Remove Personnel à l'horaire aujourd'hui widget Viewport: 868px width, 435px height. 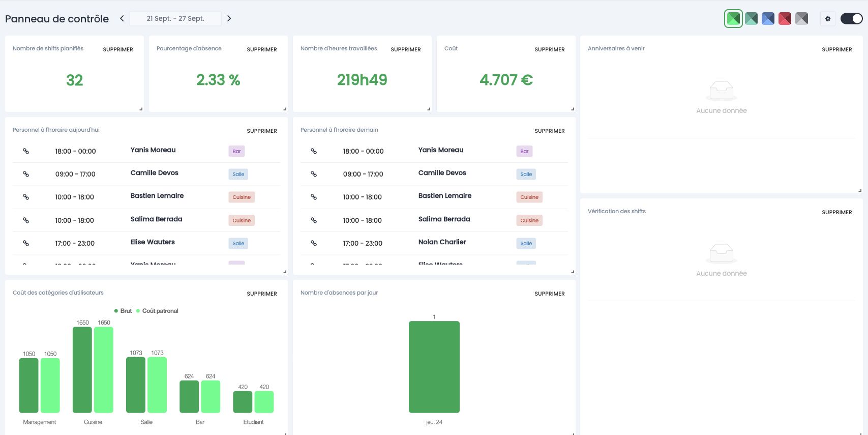click(262, 131)
